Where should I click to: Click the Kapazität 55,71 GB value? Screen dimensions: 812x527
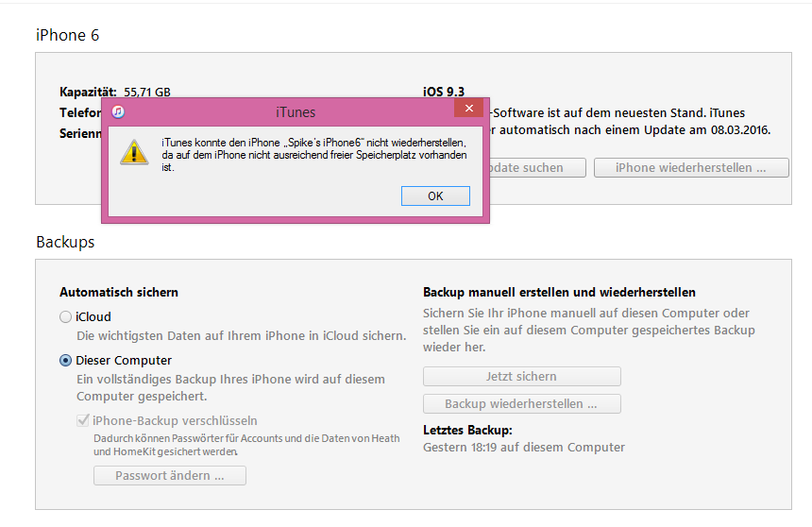pyautogui.click(x=147, y=92)
